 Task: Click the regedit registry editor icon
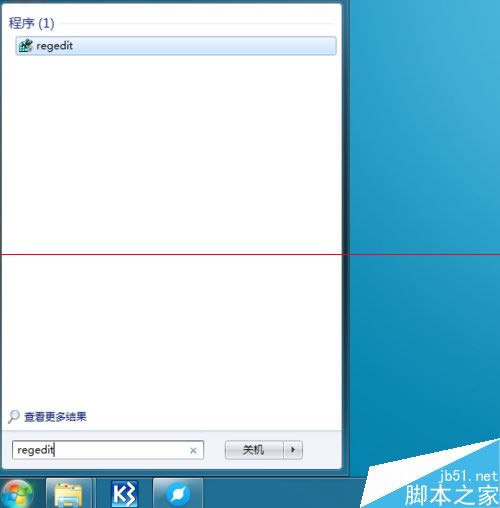tap(26, 46)
